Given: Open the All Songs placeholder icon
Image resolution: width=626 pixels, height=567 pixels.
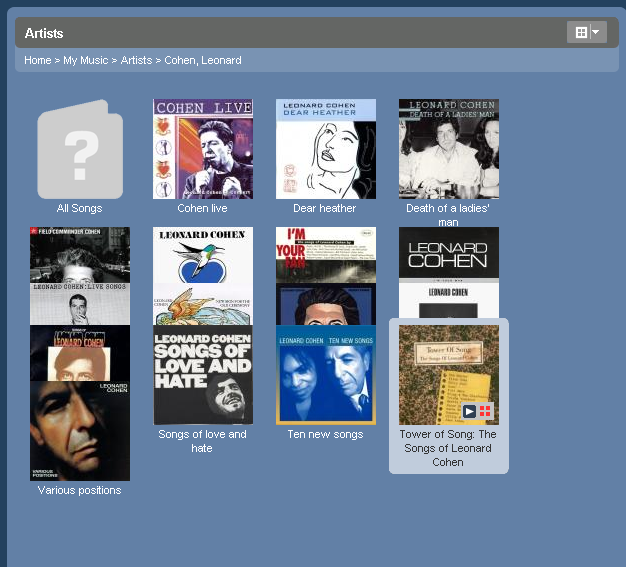Looking at the screenshot, I should click(x=79, y=150).
